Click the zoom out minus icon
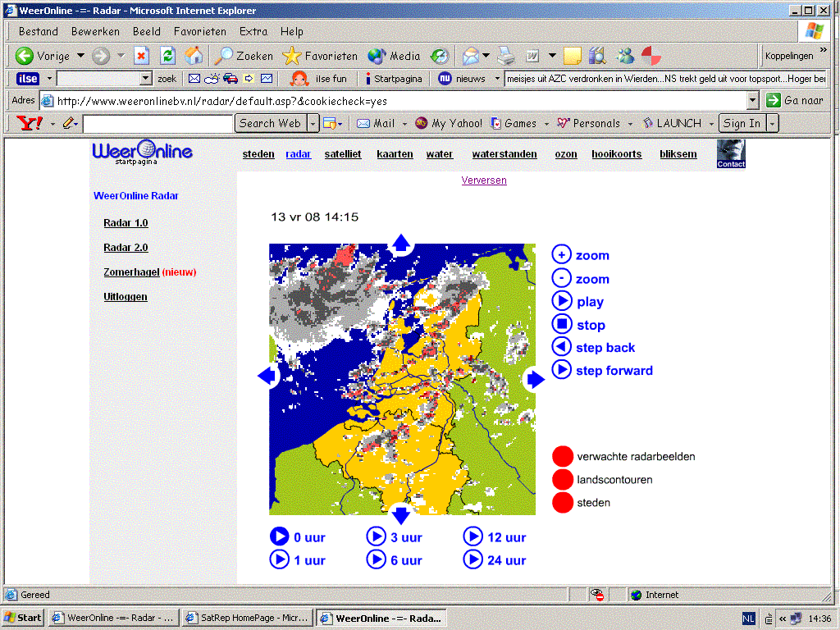 click(561, 278)
